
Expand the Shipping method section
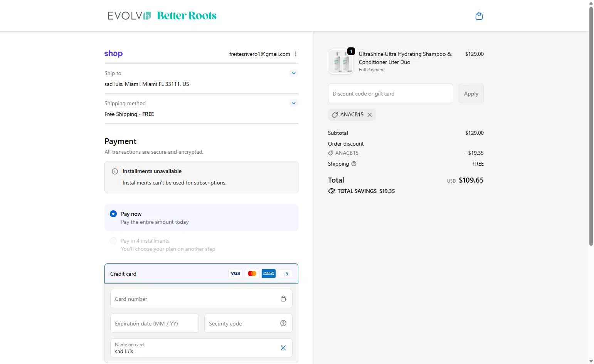(x=294, y=103)
